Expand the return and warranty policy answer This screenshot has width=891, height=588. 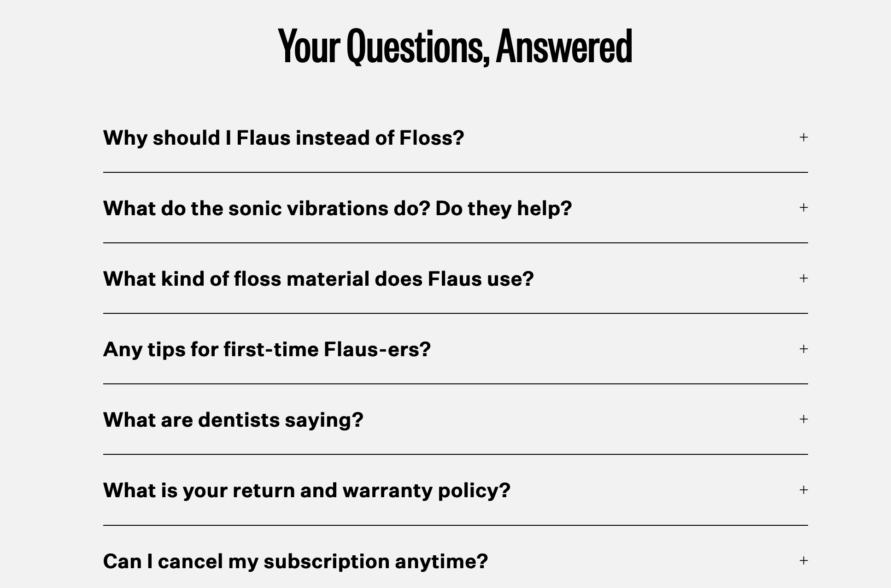coord(306,490)
